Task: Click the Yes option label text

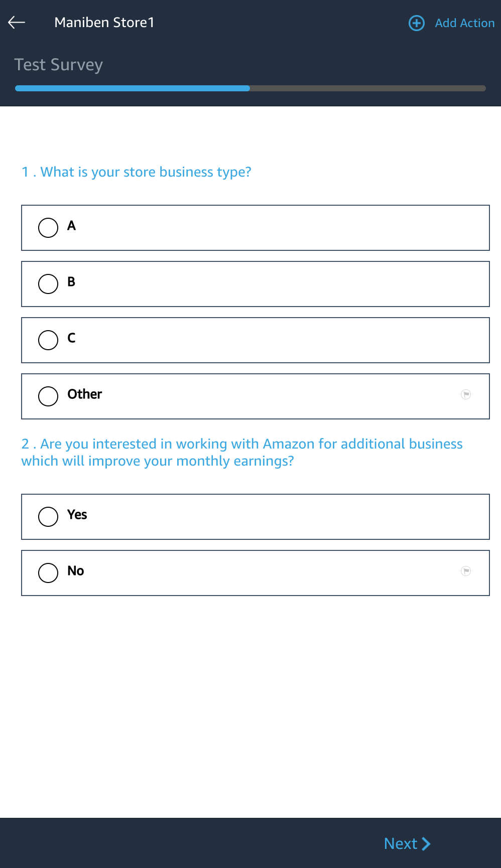Action: tap(77, 515)
